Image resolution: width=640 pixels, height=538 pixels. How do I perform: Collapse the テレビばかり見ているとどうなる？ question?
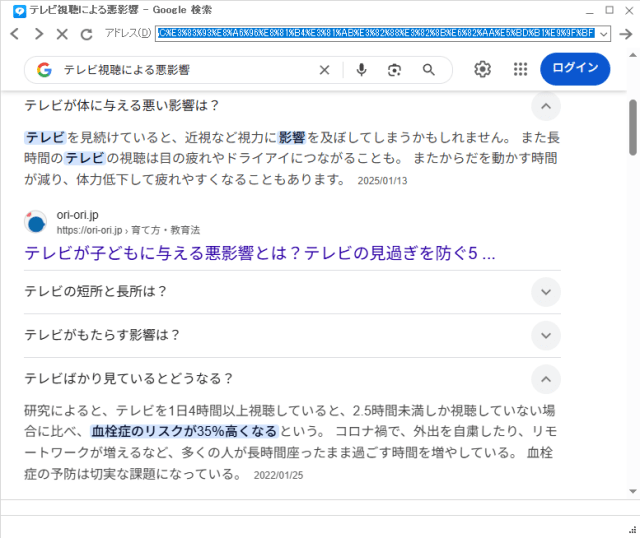coord(546,379)
